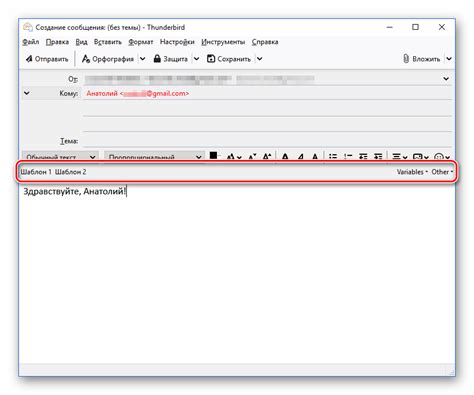Open the font size dropdown icon
This screenshot has width=474, height=395.
click(x=234, y=156)
